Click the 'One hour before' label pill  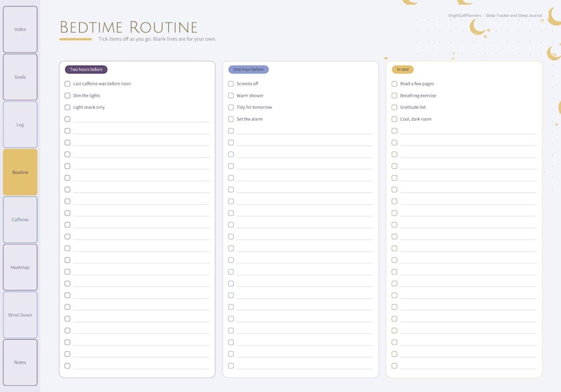[248, 69]
